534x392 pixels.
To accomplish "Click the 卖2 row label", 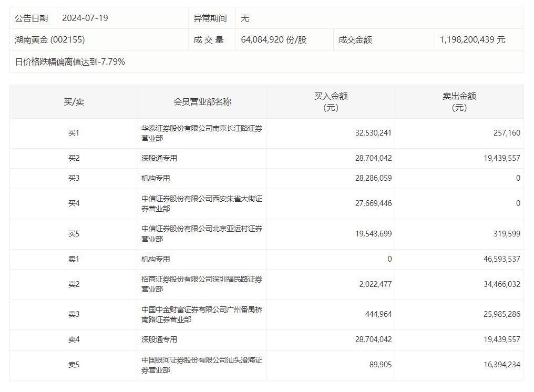I will coord(74,284).
